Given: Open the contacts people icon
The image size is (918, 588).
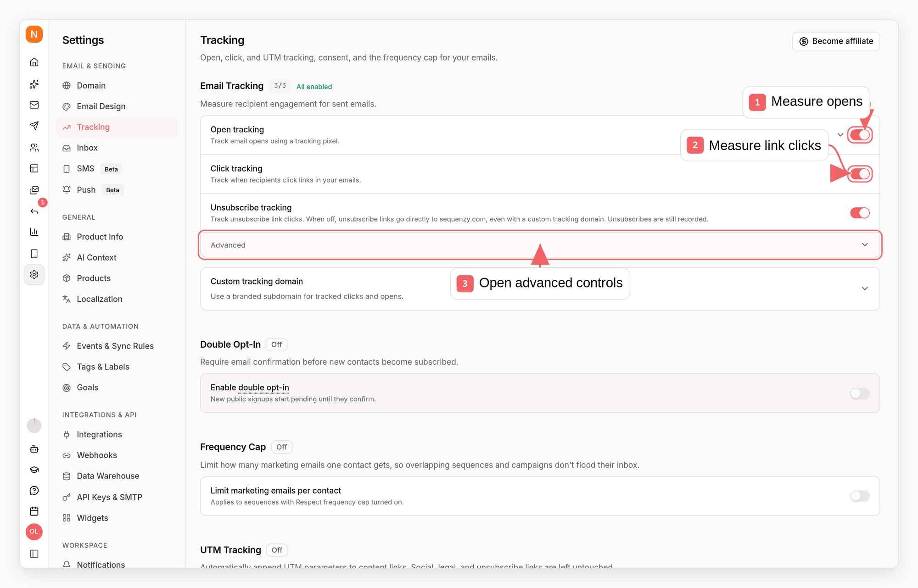Looking at the screenshot, I should [34, 148].
